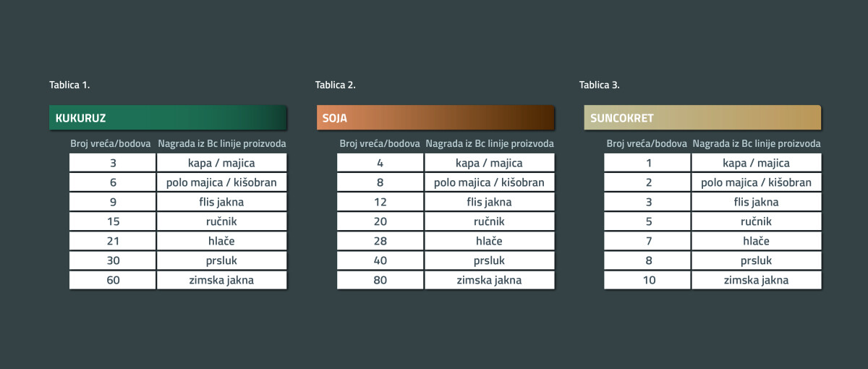Click "Broj vreća/bodova" column header under Kukuruz
The height and width of the screenshot is (369, 868).
point(111,143)
